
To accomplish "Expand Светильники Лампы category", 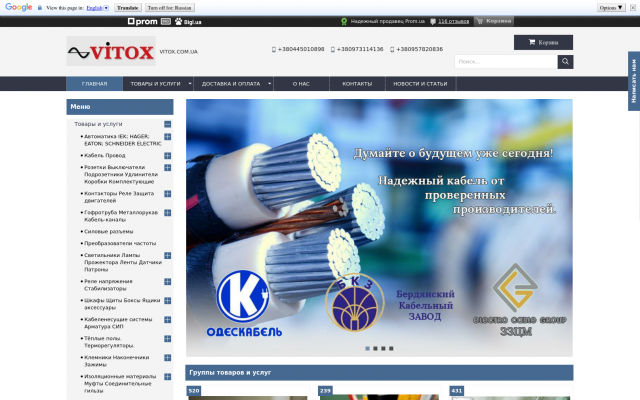I will [167, 256].
